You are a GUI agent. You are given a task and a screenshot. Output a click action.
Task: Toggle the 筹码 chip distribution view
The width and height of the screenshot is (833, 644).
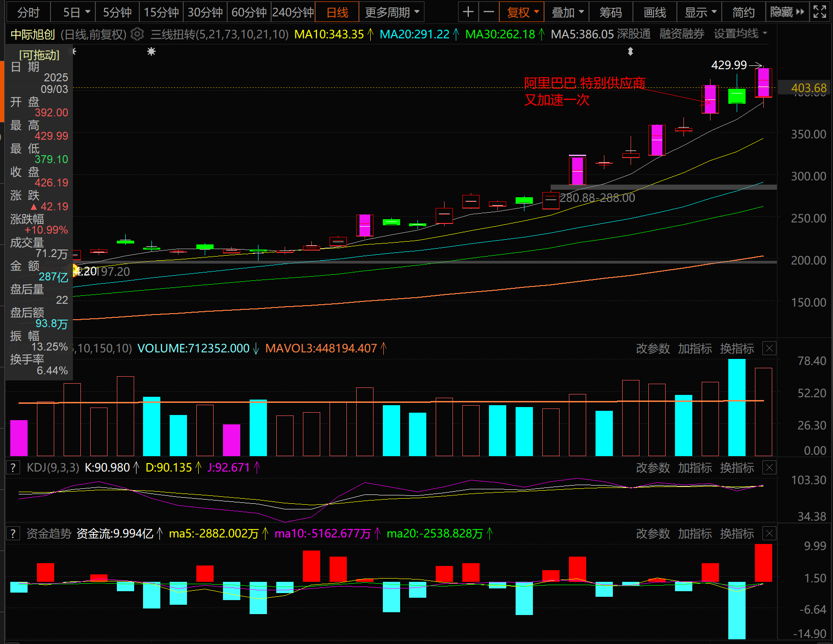pos(610,12)
